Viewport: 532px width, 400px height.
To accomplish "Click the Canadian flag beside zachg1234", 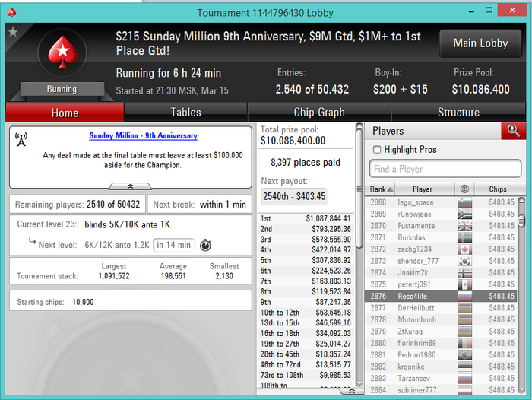I will [464, 249].
